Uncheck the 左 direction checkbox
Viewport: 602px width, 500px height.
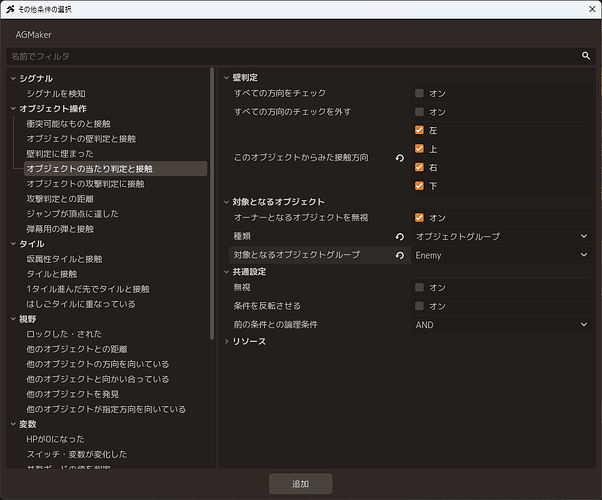pyautogui.click(x=419, y=130)
